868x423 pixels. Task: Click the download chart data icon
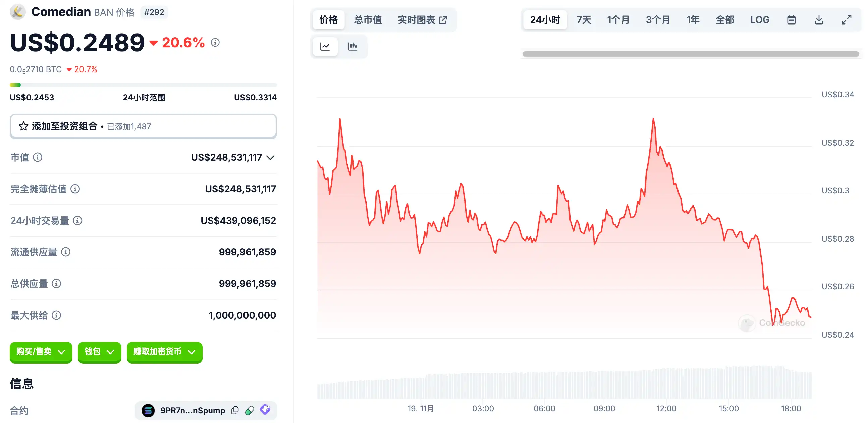(819, 20)
